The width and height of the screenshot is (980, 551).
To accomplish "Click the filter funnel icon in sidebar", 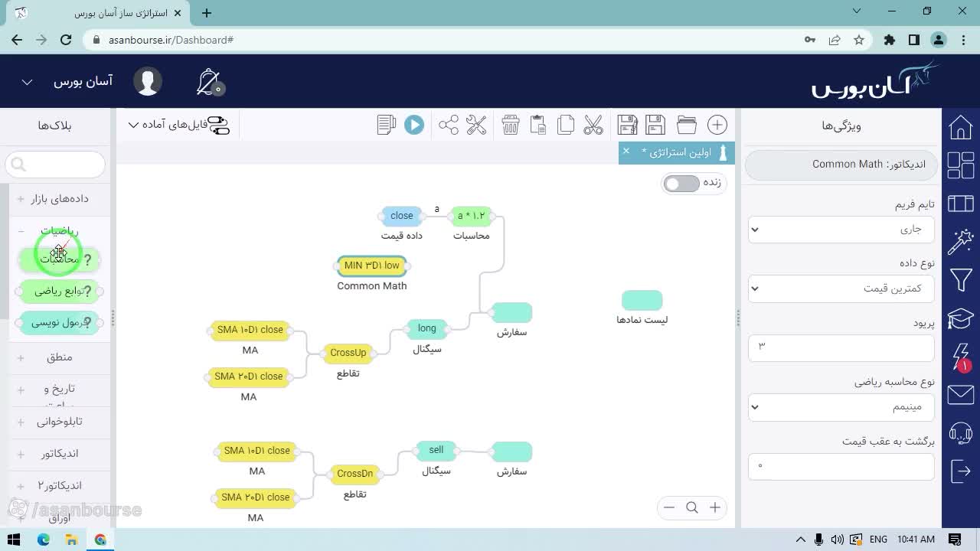I will click(x=961, y=280).
